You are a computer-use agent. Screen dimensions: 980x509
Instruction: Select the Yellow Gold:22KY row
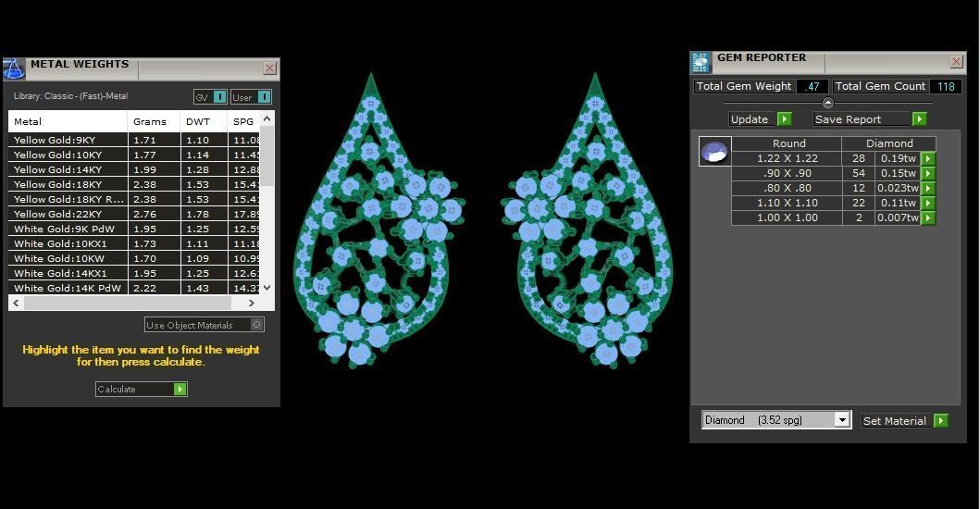[x=134, y=214]
